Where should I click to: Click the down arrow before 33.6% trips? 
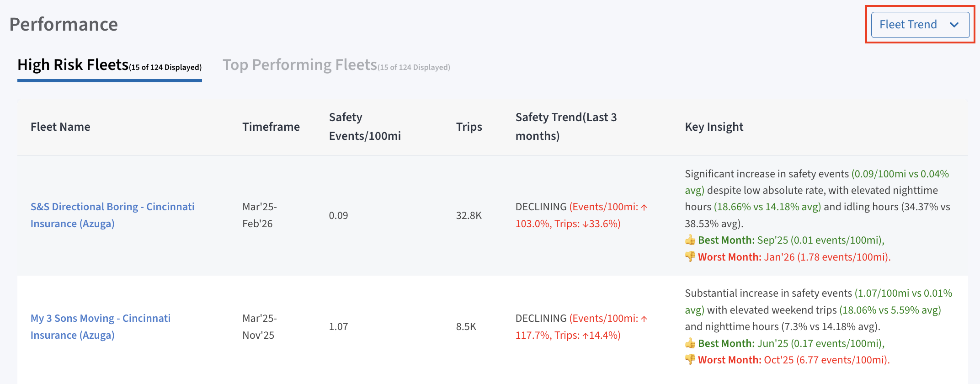pyautogui.click(x=585, y=224)
